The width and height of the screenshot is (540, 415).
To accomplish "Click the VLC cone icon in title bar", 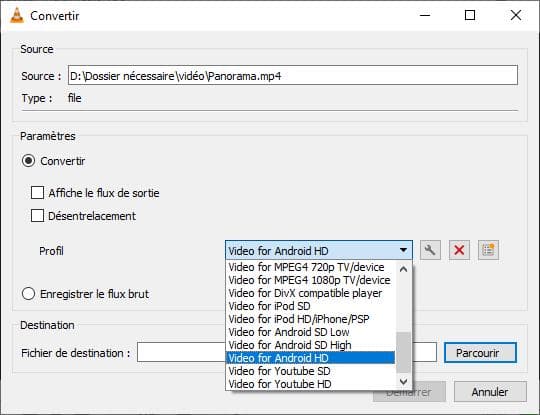I will [17, 15].
